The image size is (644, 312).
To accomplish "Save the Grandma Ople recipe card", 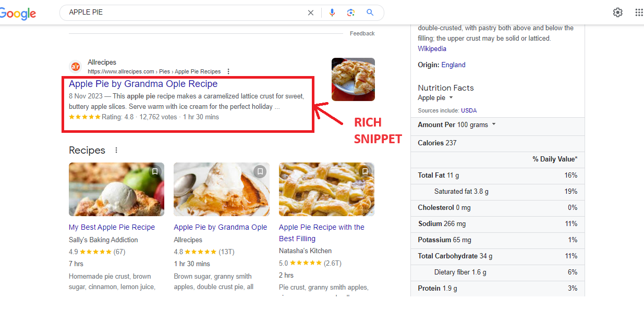I will pyautogui.click(x=260, y=171).
